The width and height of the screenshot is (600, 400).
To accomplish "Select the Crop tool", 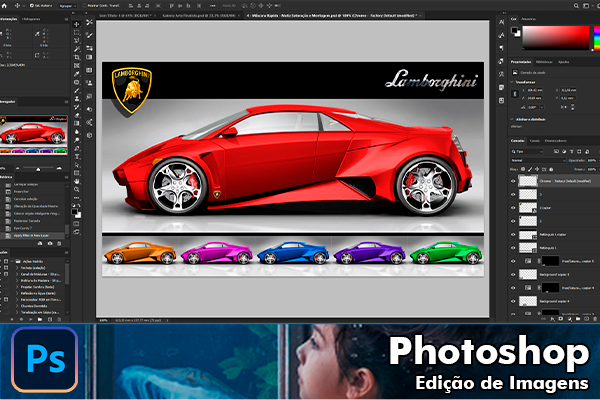I will click(77, 57).
